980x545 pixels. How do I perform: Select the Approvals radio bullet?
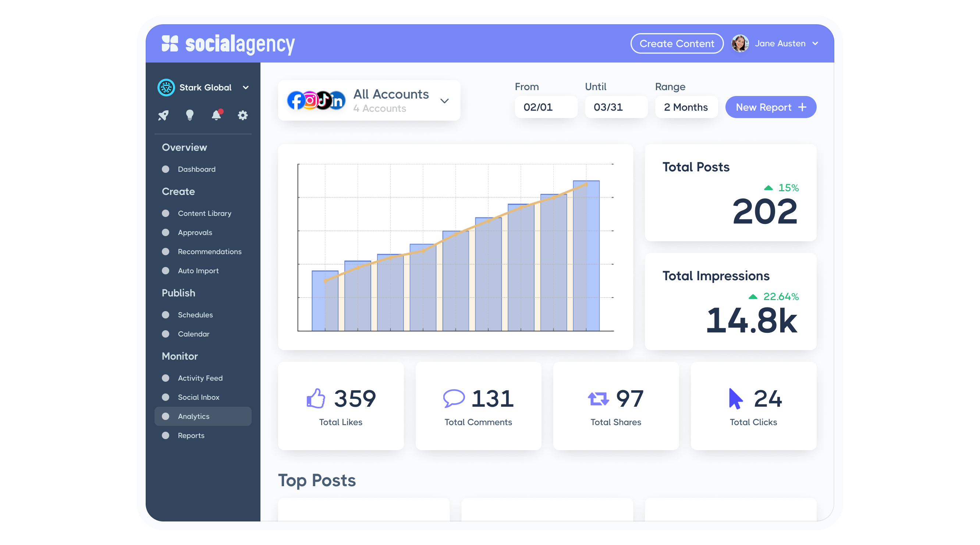(166, 232)
